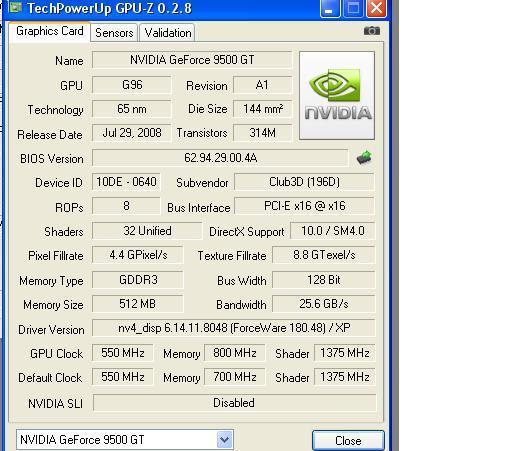
Task: Click the Bus Interface PCI-E x16 @ x16
Action: click(304, 206)
